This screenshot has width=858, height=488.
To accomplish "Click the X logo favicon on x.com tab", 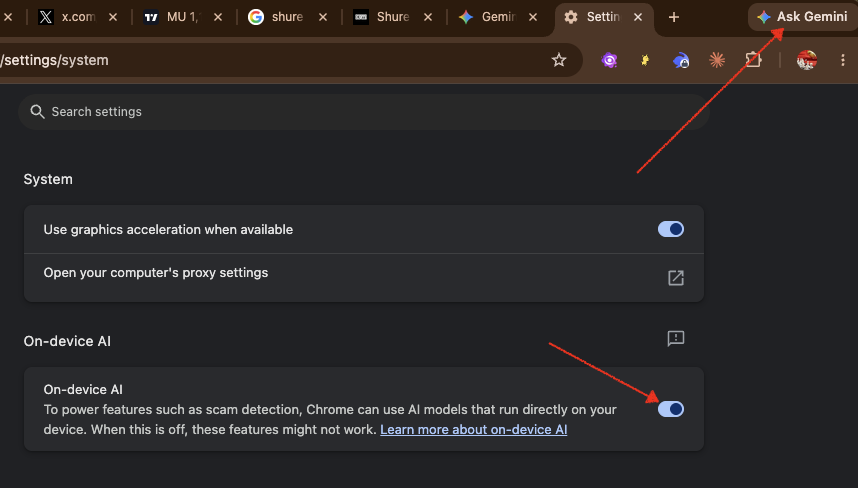I will tap(46, 18).
